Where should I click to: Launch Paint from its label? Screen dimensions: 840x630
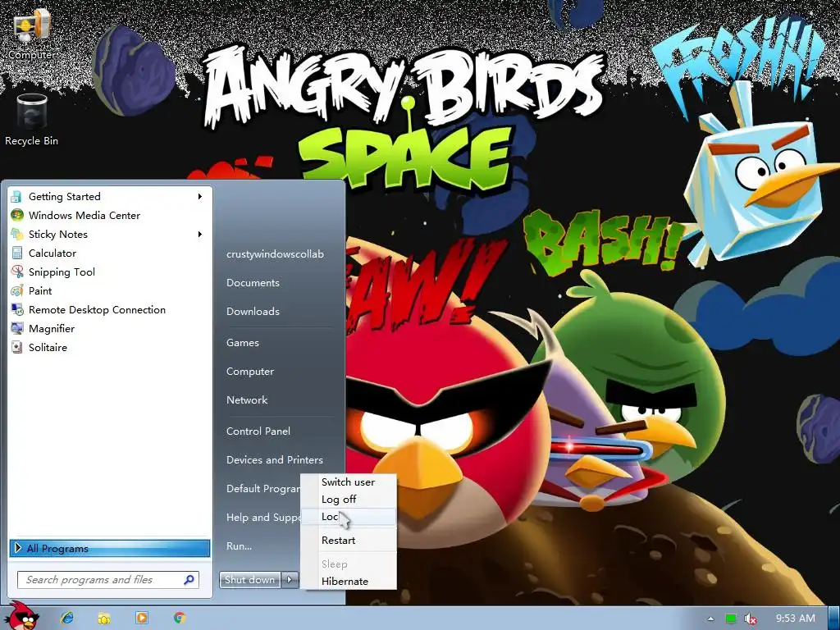point(40,291)
